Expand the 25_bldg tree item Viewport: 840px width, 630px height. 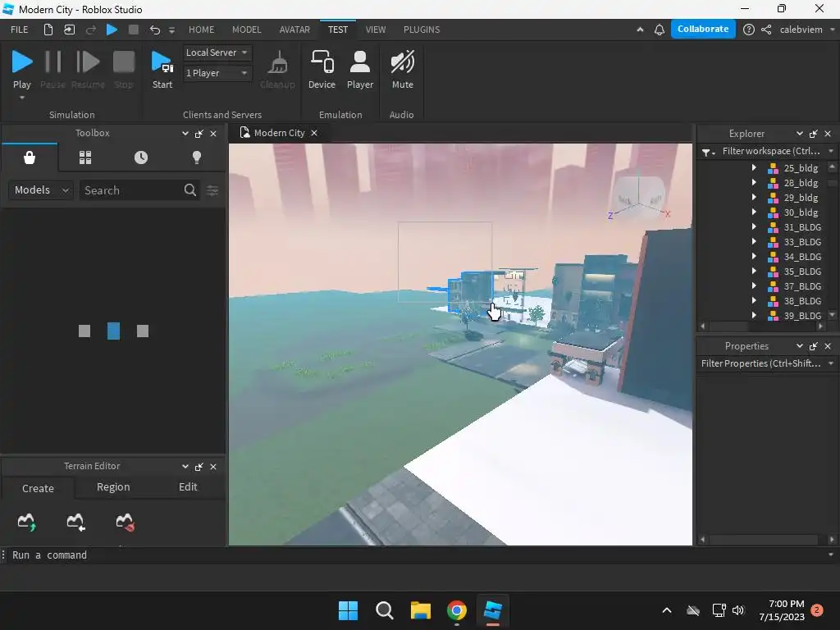(x=755, y=167)
